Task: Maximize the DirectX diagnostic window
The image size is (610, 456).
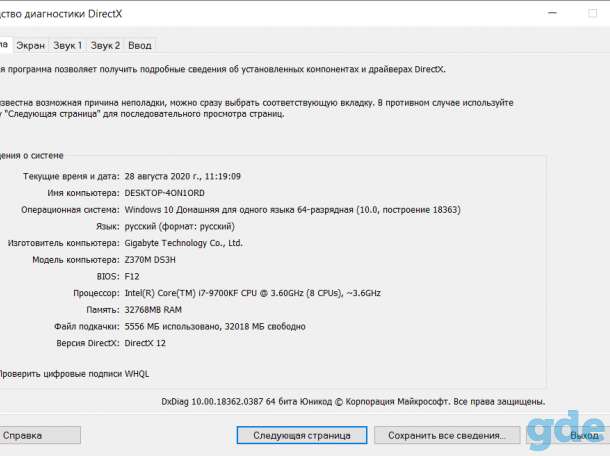Action: coord(592,13)
